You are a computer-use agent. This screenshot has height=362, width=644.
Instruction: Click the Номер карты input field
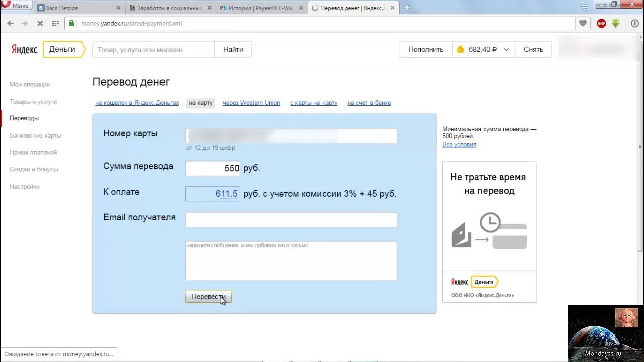[291, 136]
